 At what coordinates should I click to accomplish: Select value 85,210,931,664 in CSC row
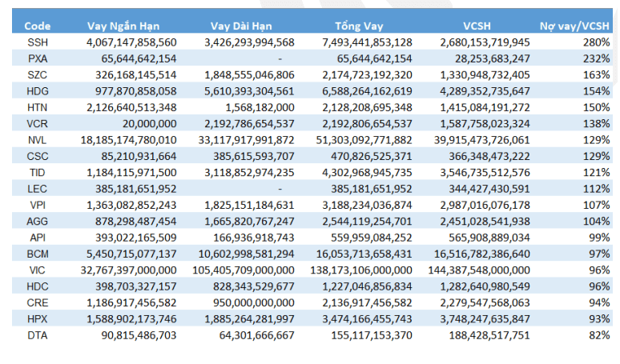click(139, 156)
